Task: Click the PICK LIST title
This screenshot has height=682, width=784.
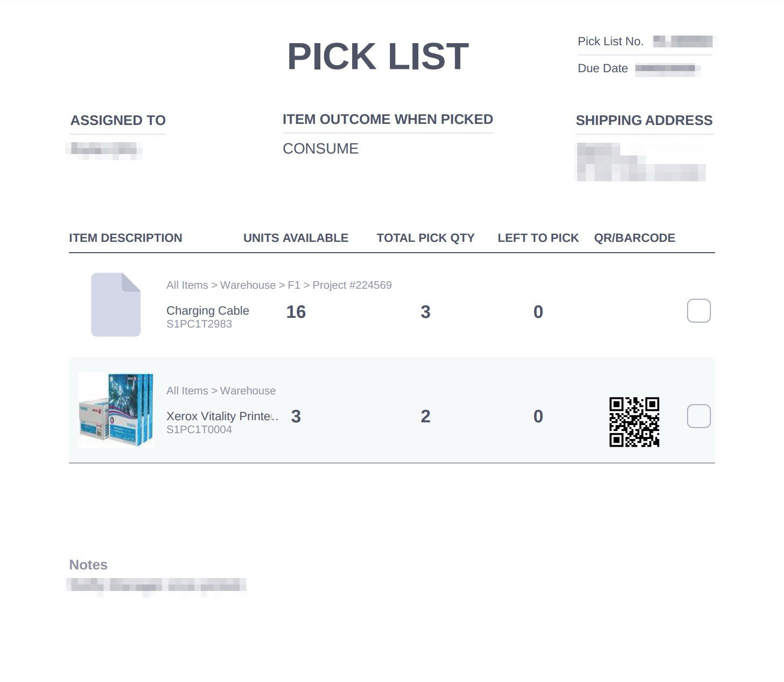Action: [378, 56]
